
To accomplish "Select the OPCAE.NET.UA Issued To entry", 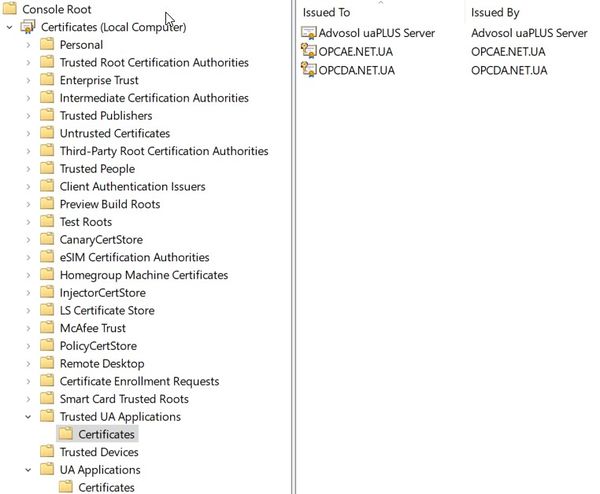I will tap(355, 52).
